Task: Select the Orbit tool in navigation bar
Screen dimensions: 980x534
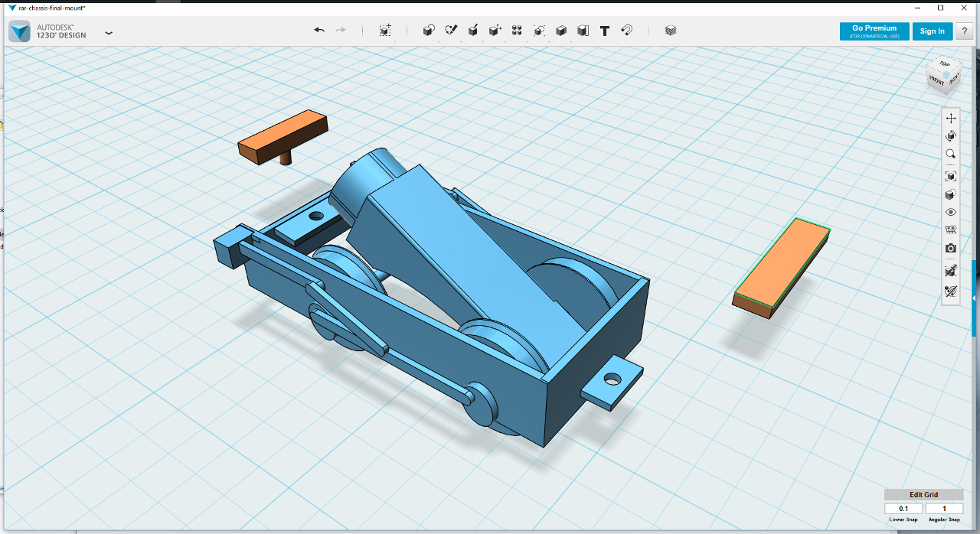Action: click(x=951, y=136)
